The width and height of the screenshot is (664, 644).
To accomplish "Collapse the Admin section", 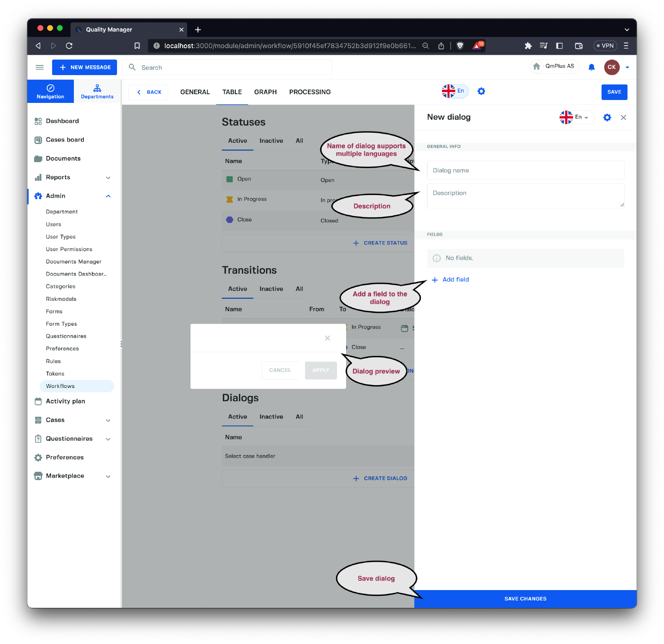I will tap(108, 196).
